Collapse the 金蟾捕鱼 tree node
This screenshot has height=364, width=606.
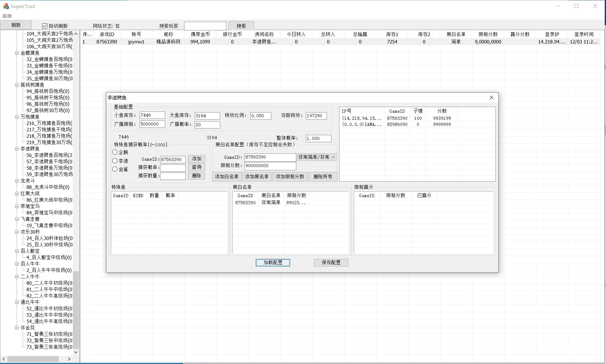tap(17, 53)
